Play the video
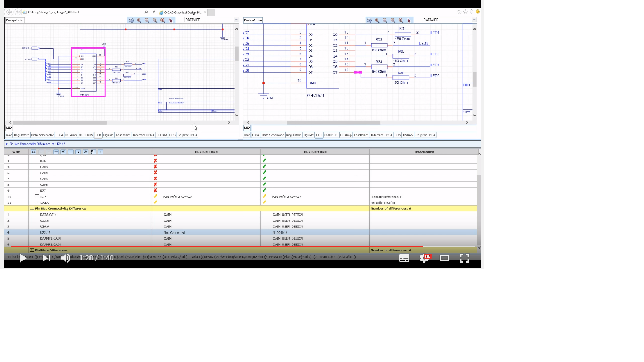Viewport: 644px width, 362px height. [23, 258]
